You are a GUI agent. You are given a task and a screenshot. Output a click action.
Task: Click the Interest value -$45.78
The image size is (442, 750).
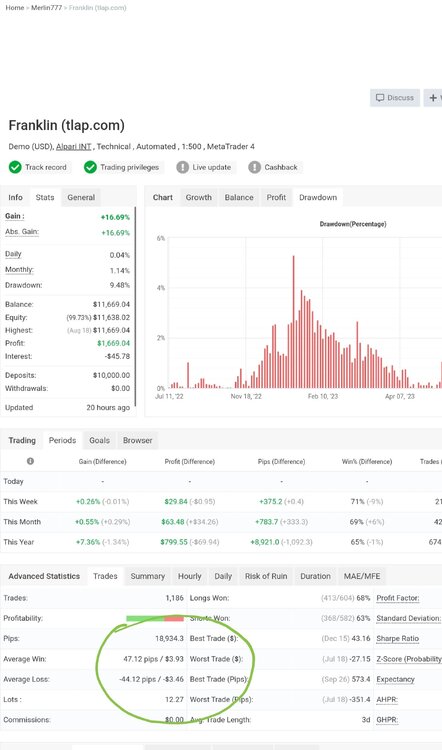coord(118,356)
